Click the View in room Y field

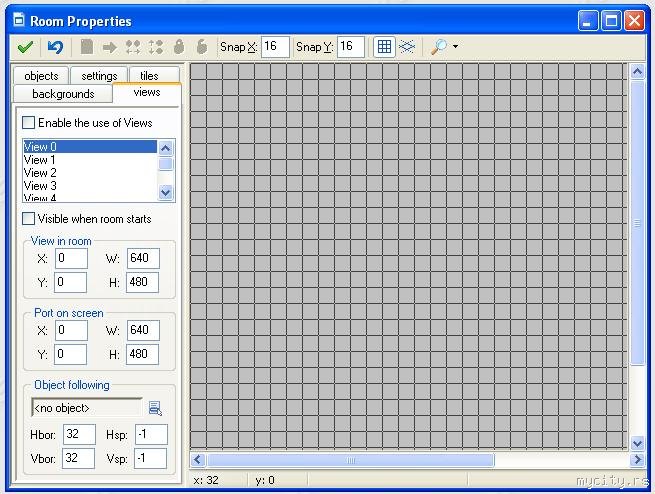coord(70,282)
